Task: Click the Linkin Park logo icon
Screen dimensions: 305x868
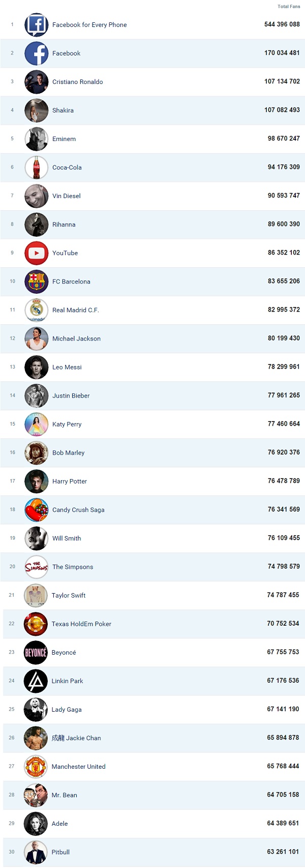Action: tap(36, 681)
